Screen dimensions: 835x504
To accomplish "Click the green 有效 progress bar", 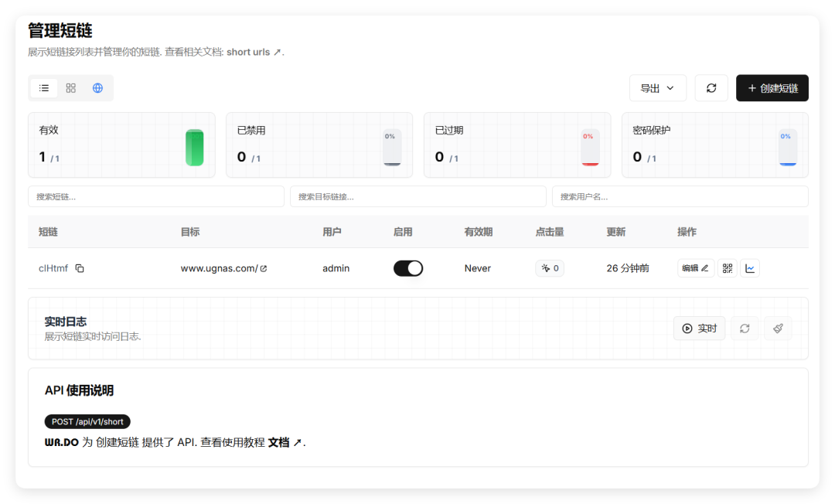I will (194, 148).
